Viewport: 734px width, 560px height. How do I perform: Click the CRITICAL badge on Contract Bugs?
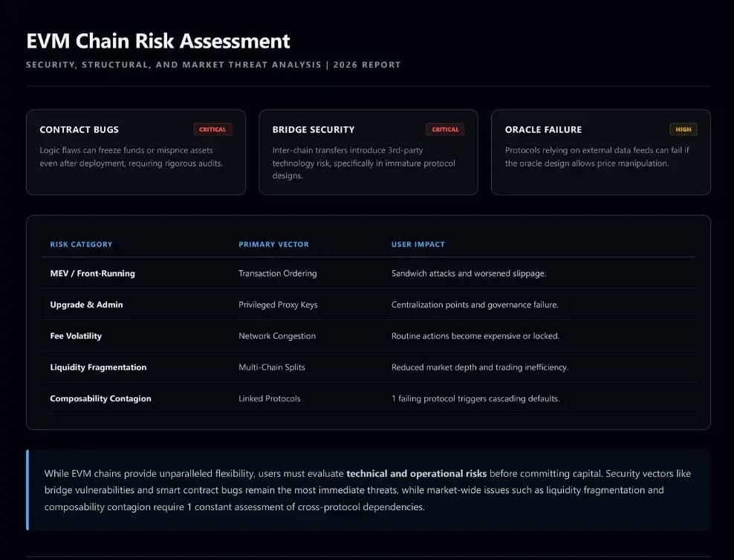[212, 129]
